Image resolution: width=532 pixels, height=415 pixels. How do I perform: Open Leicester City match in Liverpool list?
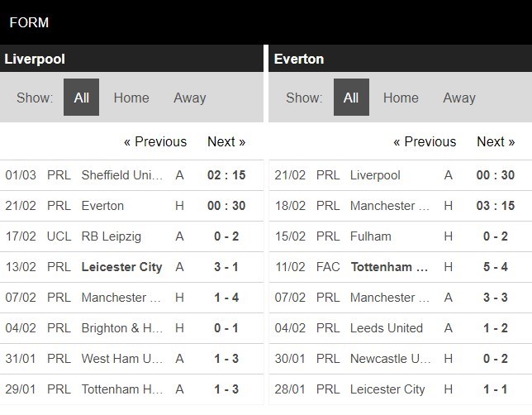coord(121,267)
